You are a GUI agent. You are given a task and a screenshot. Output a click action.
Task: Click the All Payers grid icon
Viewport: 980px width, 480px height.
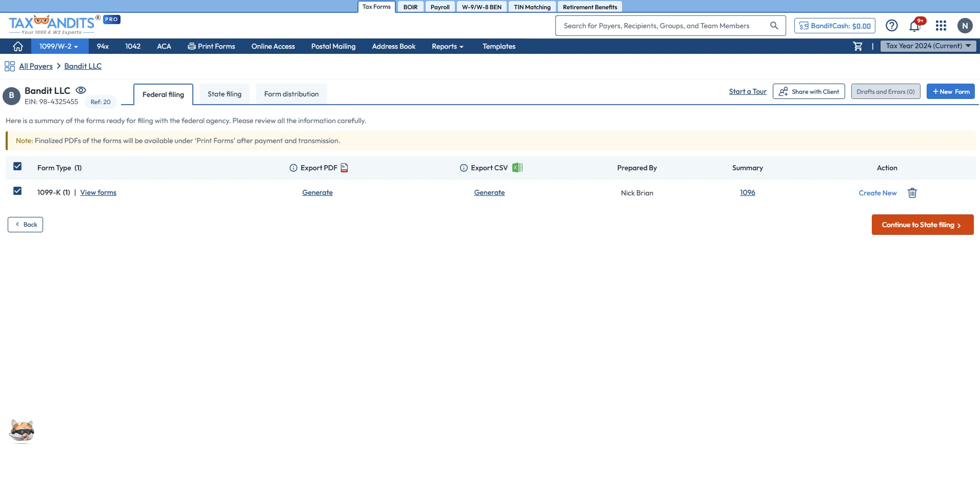(x=10, y=66)
